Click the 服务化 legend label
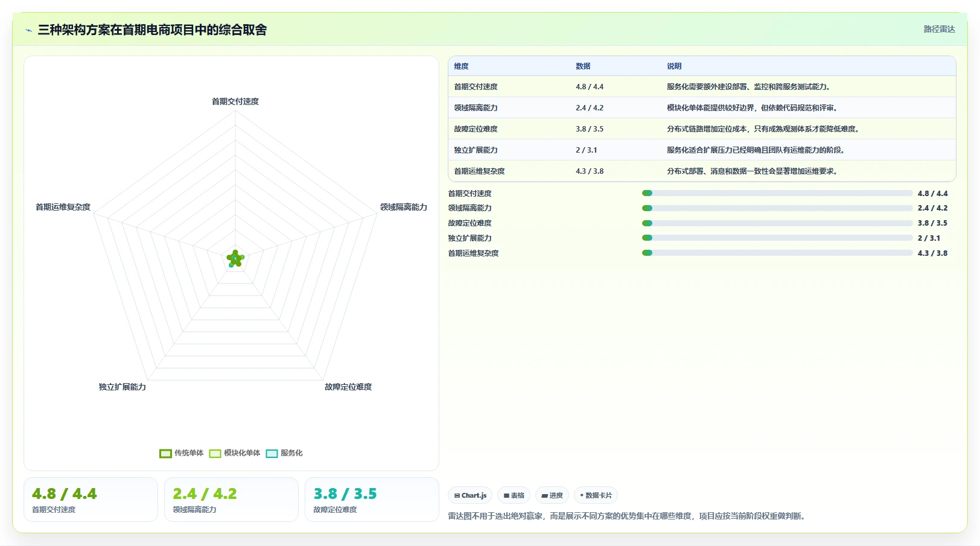980x546 pixels. tap(291, 453)
